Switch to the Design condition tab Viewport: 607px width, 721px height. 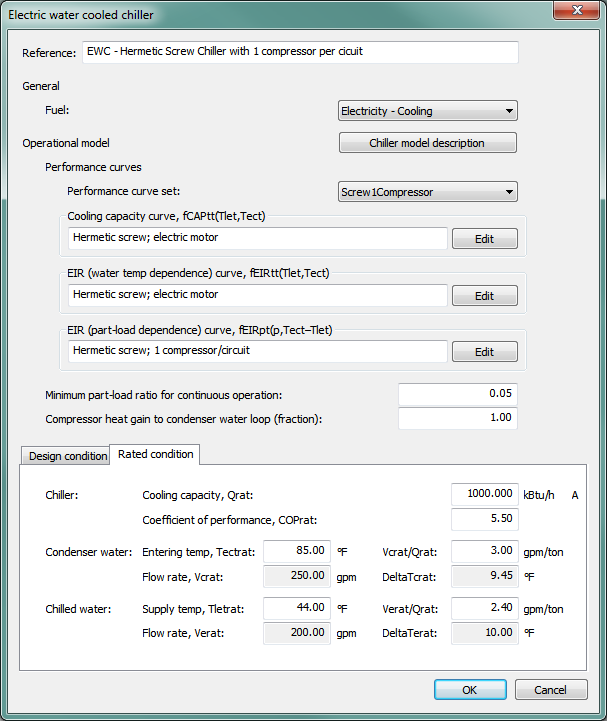[x=67, y=456]
